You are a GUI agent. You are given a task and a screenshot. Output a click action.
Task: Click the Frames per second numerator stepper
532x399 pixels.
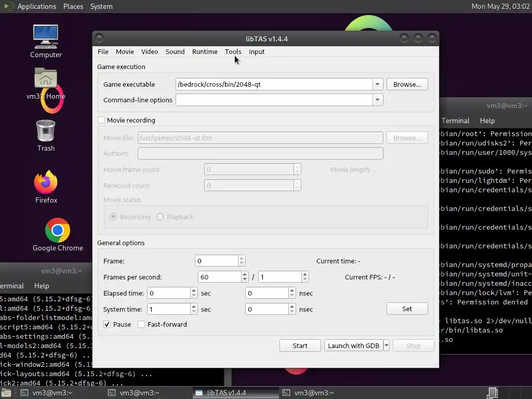245,277
